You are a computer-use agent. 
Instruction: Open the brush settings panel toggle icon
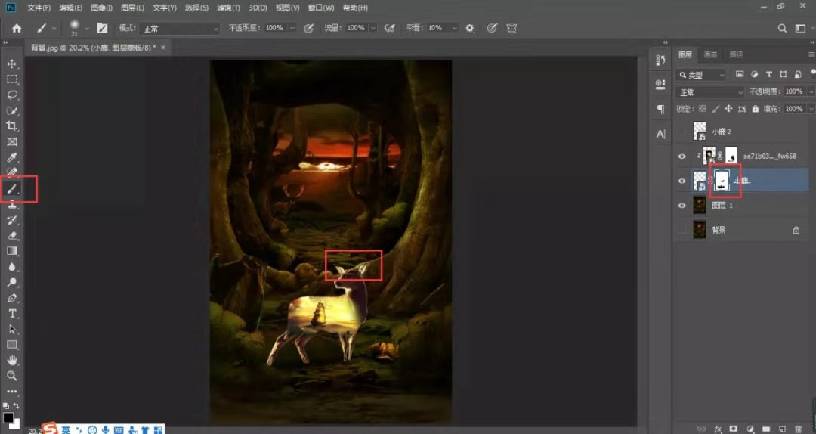[102, 28]
